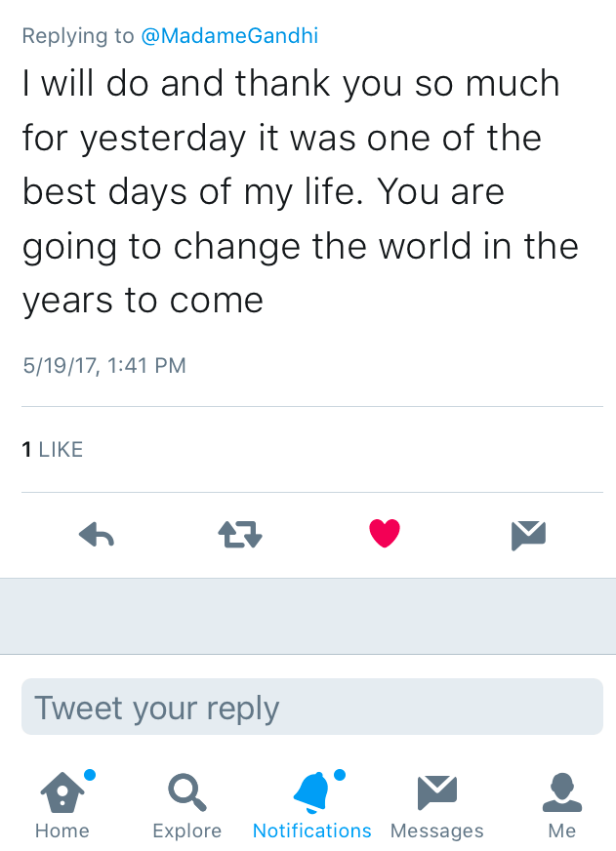View who liked via "1 LIKE"
This screenshot has height=851, width=616.
pyautogui.click(x=53, y=450)
